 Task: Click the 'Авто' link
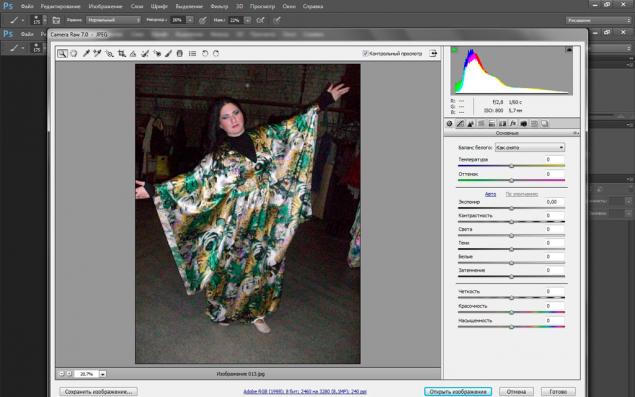[x=490, y=194]
